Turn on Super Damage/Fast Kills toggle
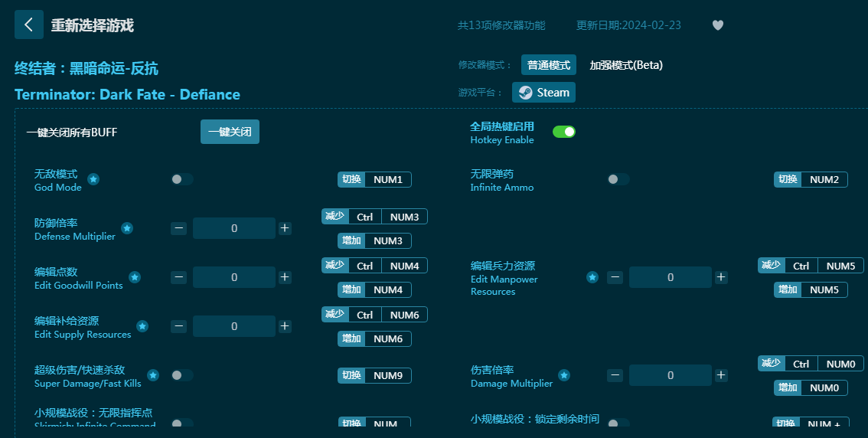Image resolution: width=868 pixels, height=438 pixels. pyautogui.click(x=182, y=375)
